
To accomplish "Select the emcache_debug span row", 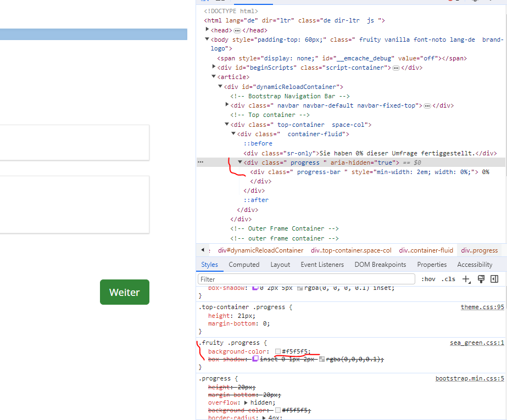I will pos(342,59).
